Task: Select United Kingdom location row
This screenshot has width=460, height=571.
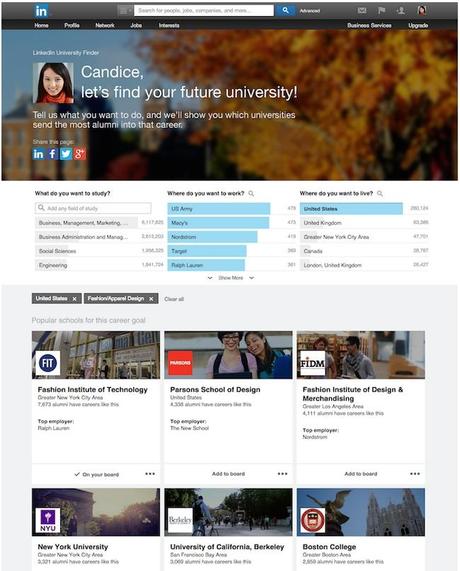Action: 364,223
